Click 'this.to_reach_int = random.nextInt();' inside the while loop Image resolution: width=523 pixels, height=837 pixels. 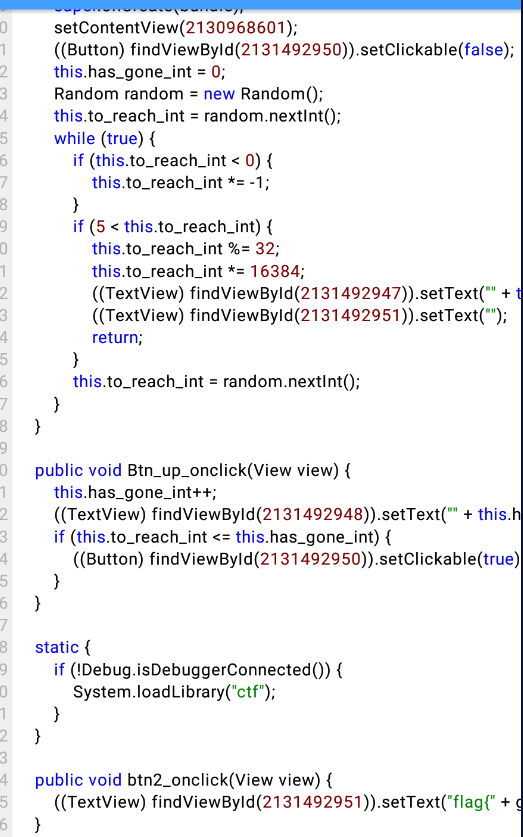pos(216,382)
